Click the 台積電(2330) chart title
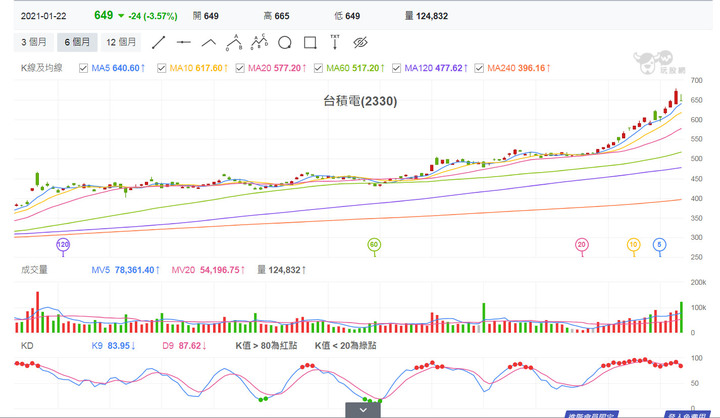 360,101
